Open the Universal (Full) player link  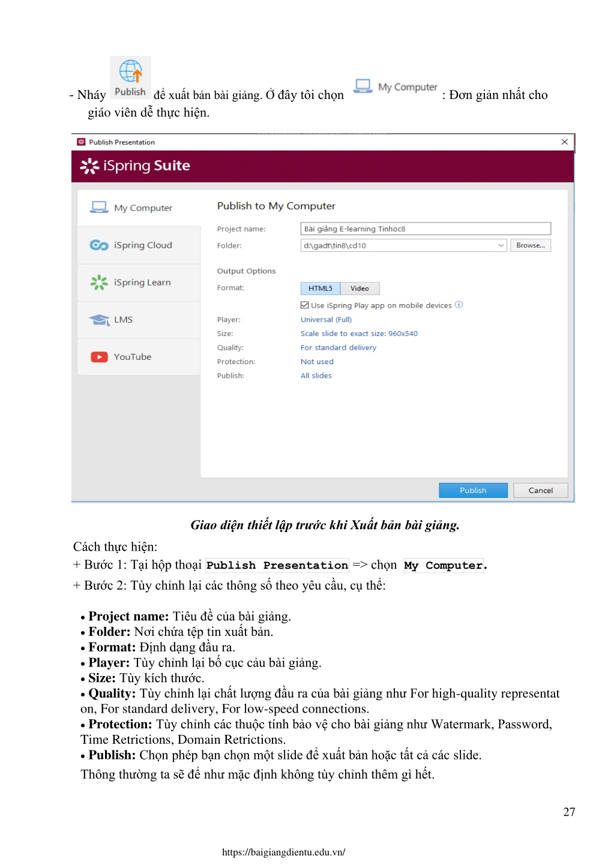[x=326, y=320]
